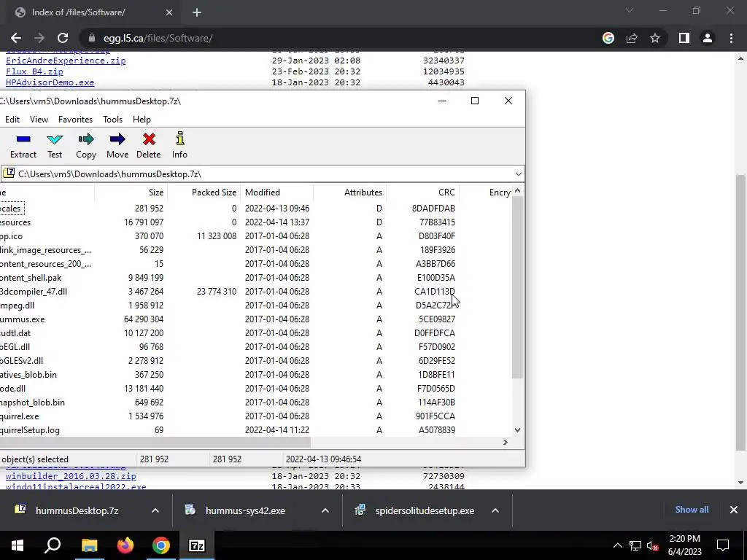
Task: Open Chrome three-dot menu
Action: (731, 38)
